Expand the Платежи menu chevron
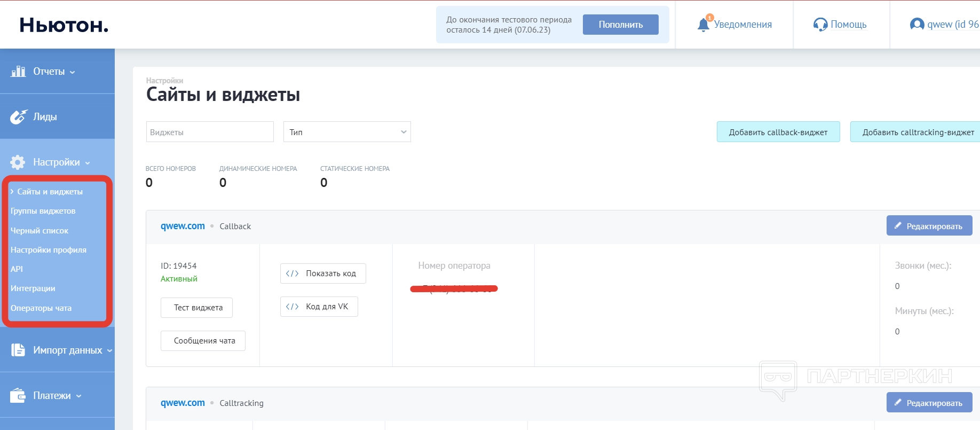Image resolution: width=980 pixels, height=430 pixels. pos(78,396)
